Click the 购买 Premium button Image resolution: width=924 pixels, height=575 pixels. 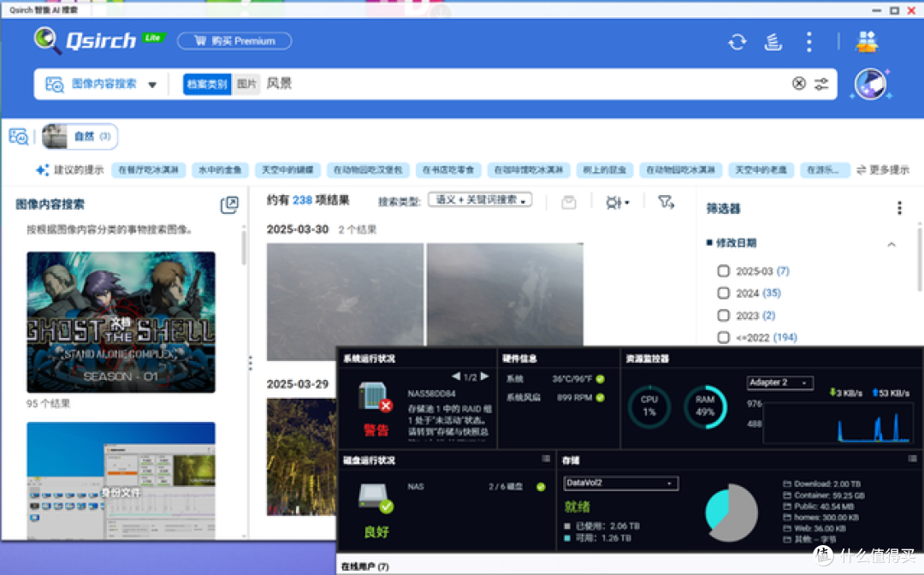click(234, 41)
